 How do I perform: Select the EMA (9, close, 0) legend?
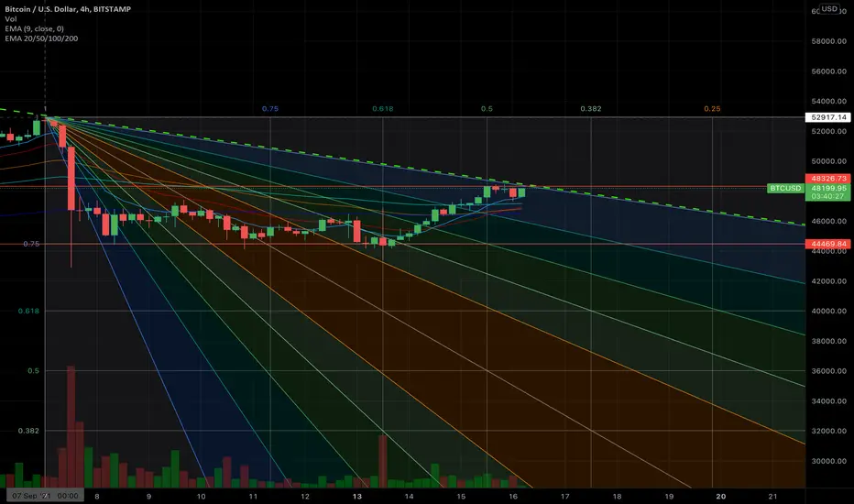tap(34, 29)
